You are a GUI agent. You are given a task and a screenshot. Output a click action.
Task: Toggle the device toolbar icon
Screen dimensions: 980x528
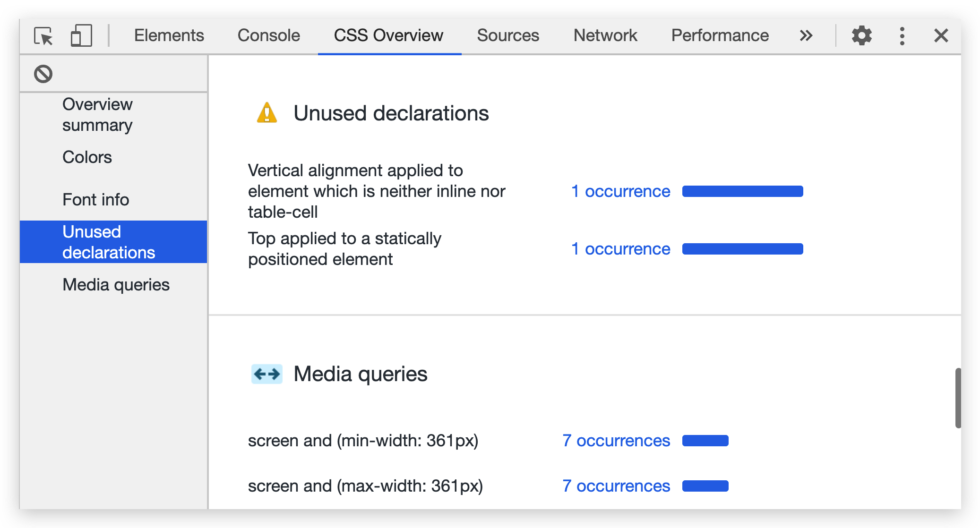[81, 36]
